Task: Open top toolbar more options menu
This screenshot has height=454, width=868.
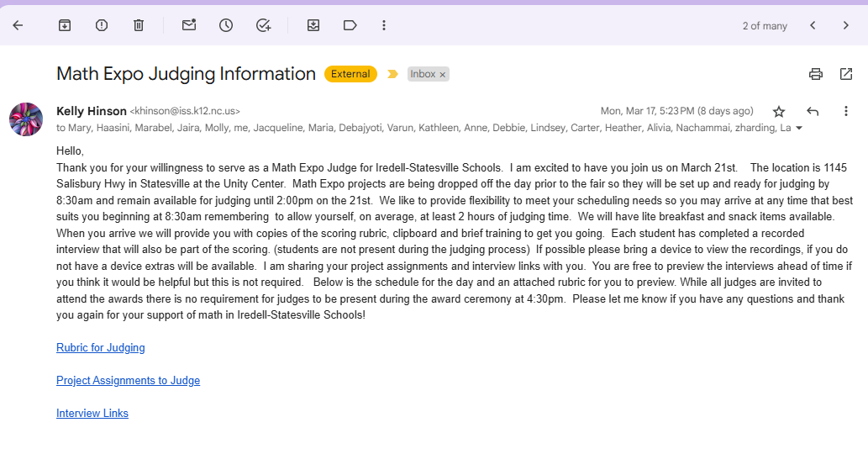Action: tap(384, 25)
